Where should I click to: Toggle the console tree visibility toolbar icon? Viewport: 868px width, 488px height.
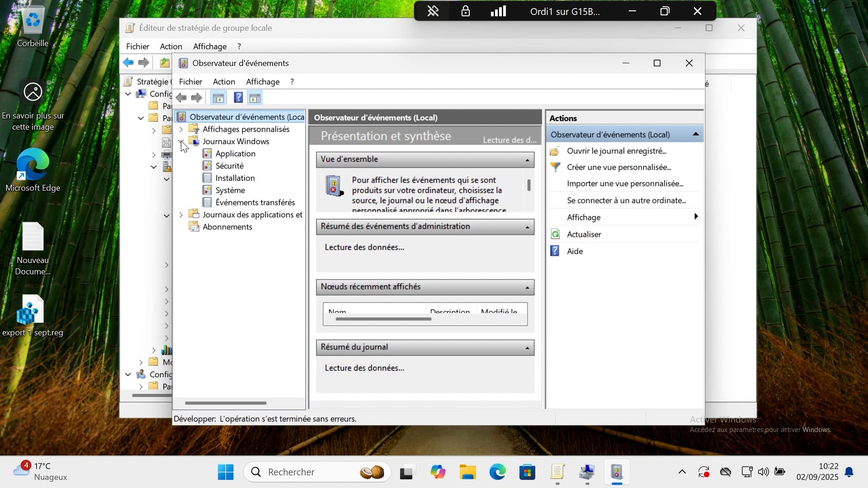[218, 97]
